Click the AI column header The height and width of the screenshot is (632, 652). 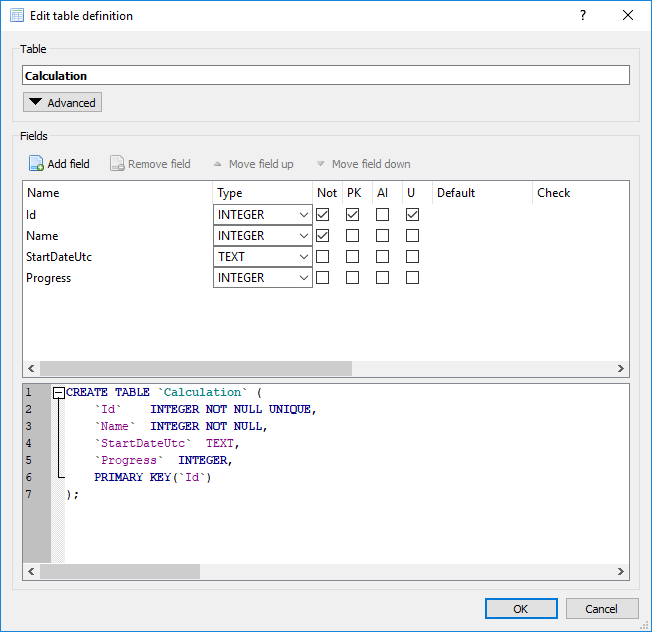387,193
